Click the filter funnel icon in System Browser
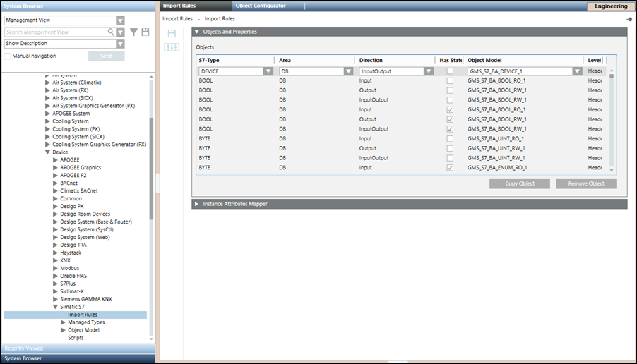 [x=133, y=32]
